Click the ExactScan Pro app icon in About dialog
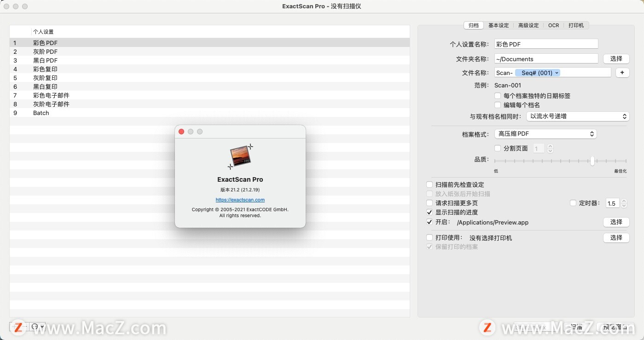644x340 pixels. [240, 156]
